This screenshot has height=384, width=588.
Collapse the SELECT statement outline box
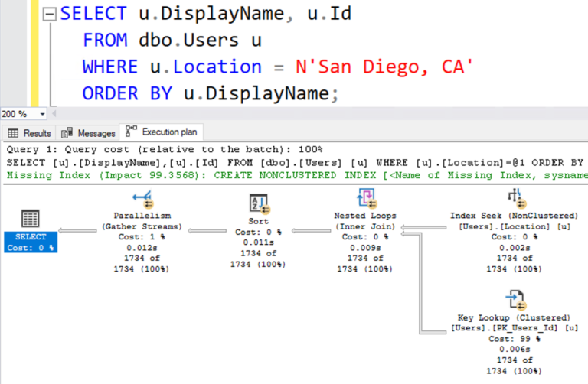[48, 14]
